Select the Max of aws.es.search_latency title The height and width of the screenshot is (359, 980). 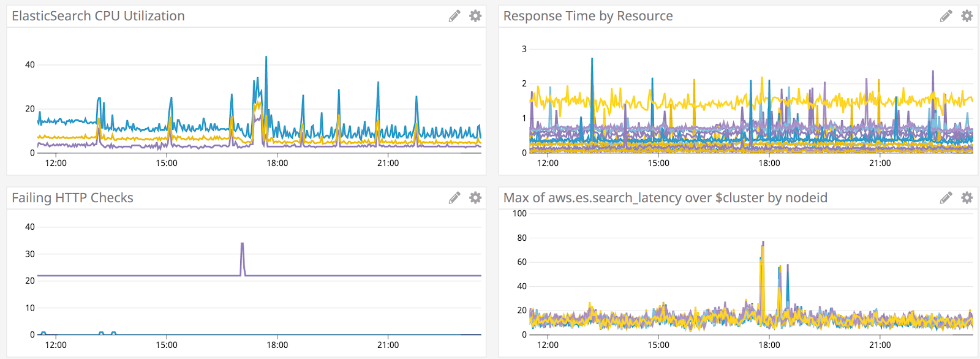[x=665, y=198]
